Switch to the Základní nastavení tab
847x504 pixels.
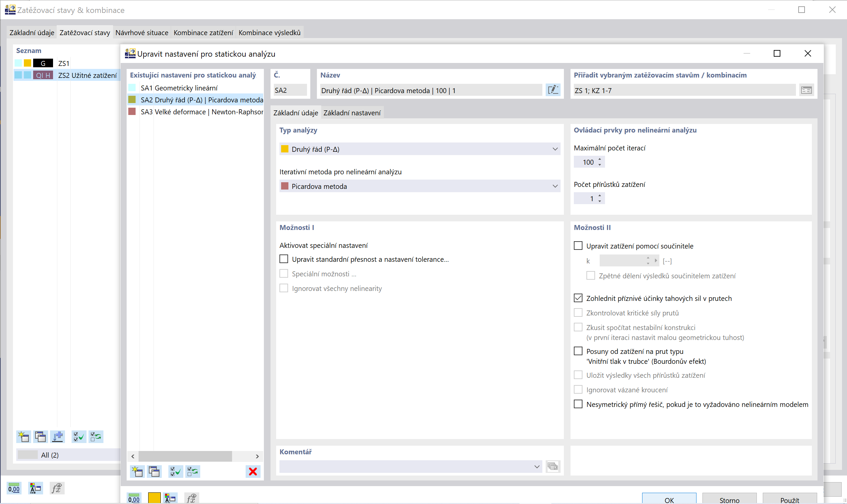(352, 113)
